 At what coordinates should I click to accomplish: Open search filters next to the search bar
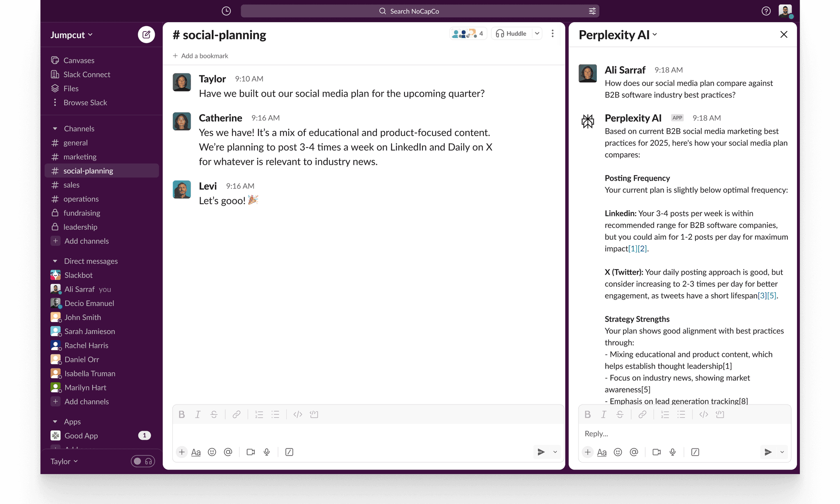[592, 11]
